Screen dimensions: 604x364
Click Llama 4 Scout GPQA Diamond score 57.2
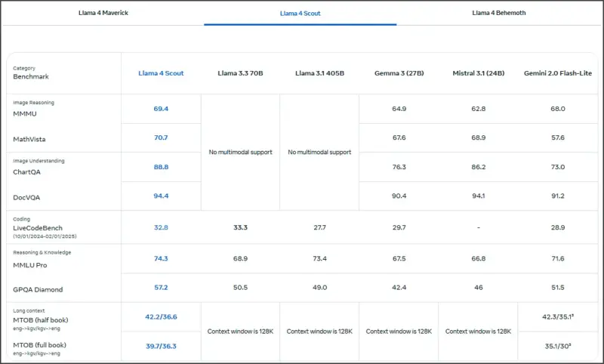(x=161, y=287)
